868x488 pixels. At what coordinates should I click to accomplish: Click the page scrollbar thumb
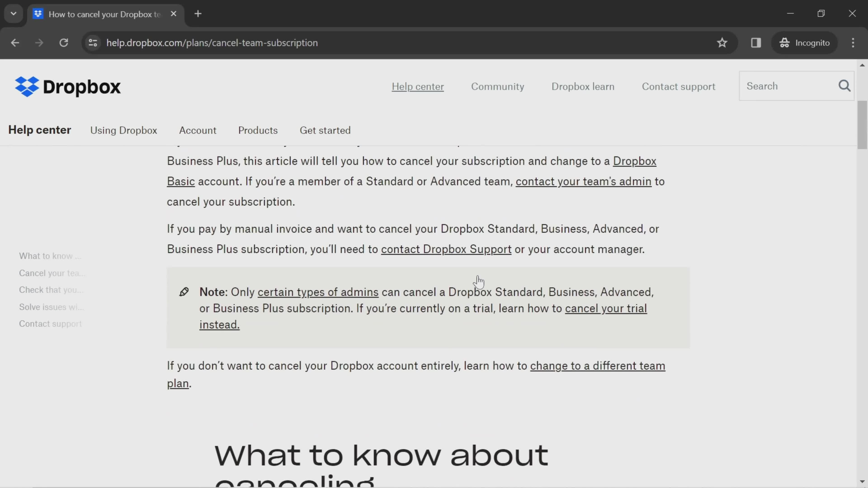coord(862,125)
